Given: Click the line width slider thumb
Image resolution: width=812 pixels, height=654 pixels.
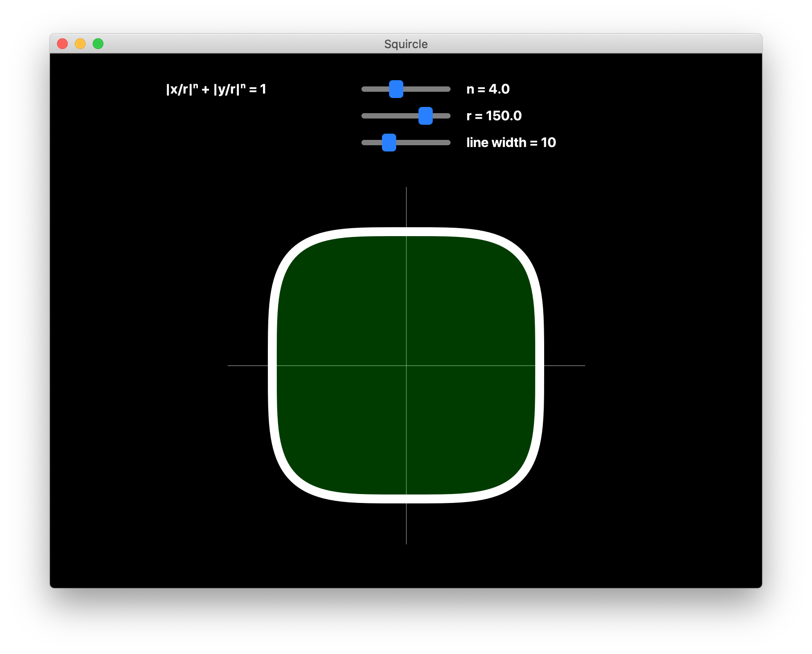Looking at the screenshot, I should pyautogui.click(x=389, y=143).
